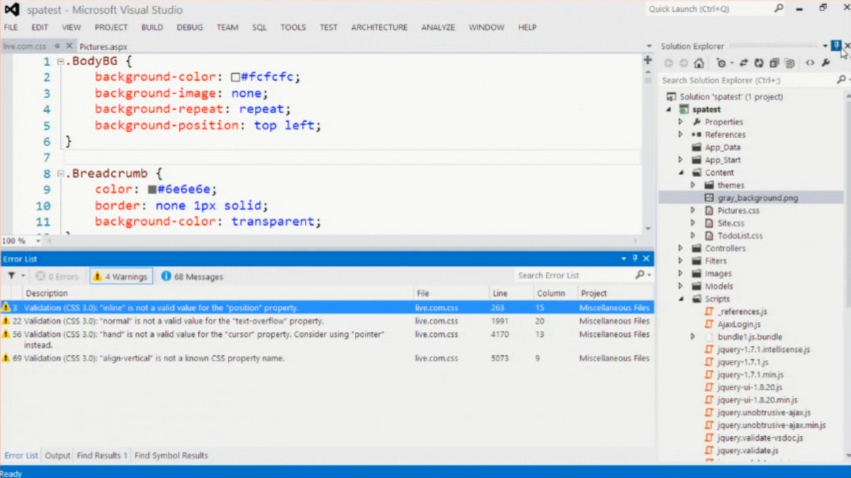Expand the References node
Screen dimensions: 851x478
(x=681, y=135)
